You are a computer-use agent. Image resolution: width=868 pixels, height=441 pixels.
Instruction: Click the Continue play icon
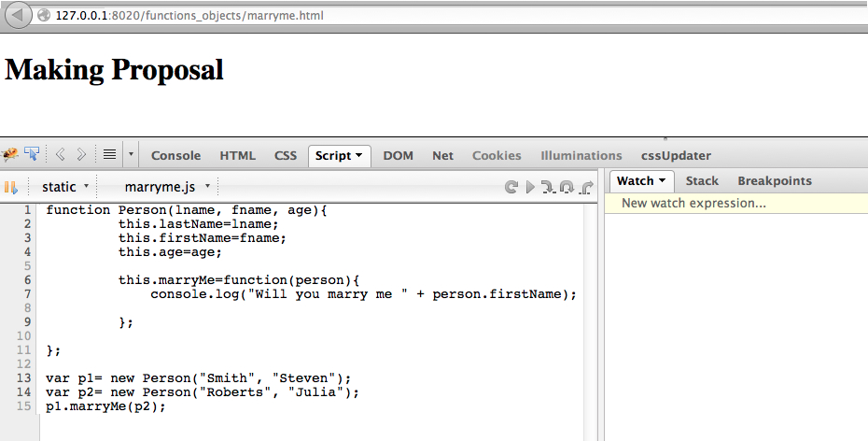tap(530, 187)
